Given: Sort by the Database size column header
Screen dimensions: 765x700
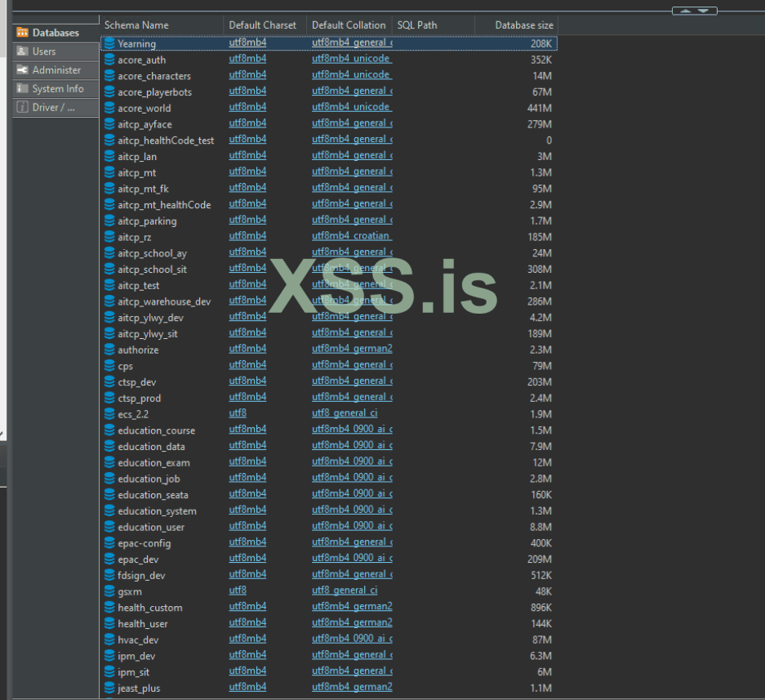Looking at the screenshot, I should 523,25.
